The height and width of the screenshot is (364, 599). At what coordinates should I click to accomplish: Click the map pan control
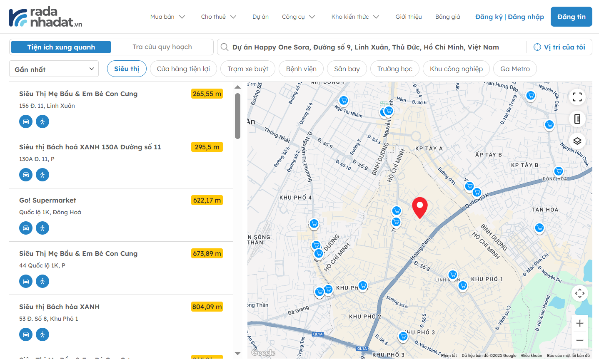pos(580,293)
